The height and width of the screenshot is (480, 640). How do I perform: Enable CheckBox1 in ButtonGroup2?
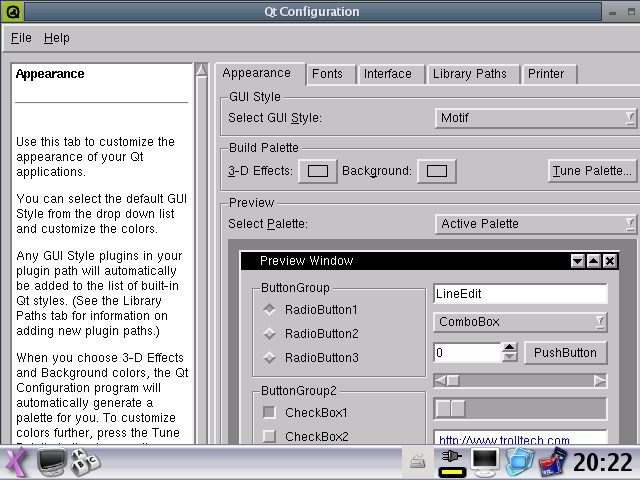point(269,412)
